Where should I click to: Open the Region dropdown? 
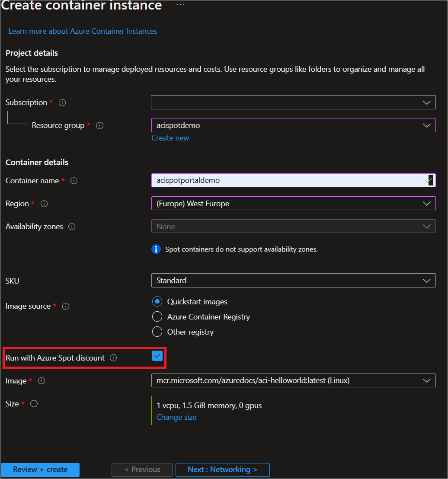pyautogui.click(x=293, y=203)
